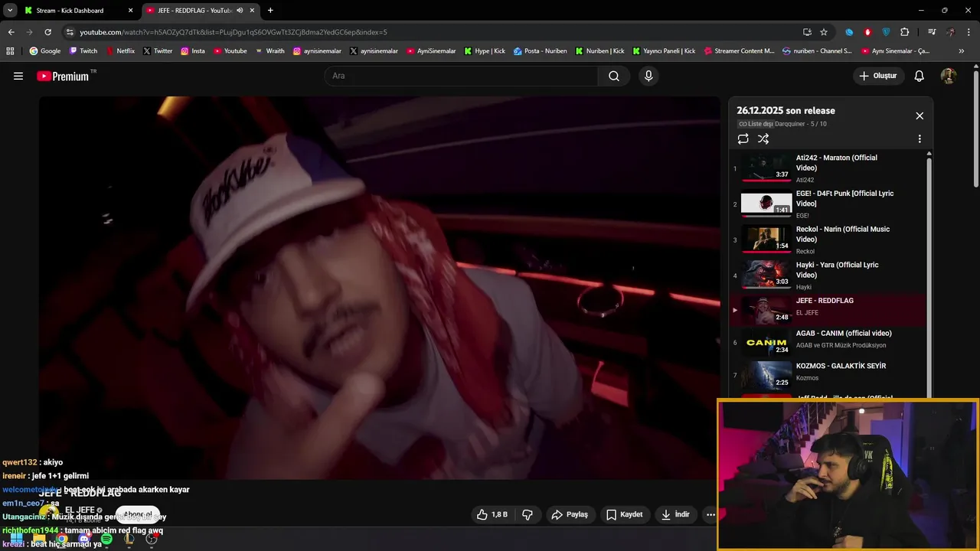Focus the YouTube Ara search field
Screen dimensions: 980x551
point(461,76)
